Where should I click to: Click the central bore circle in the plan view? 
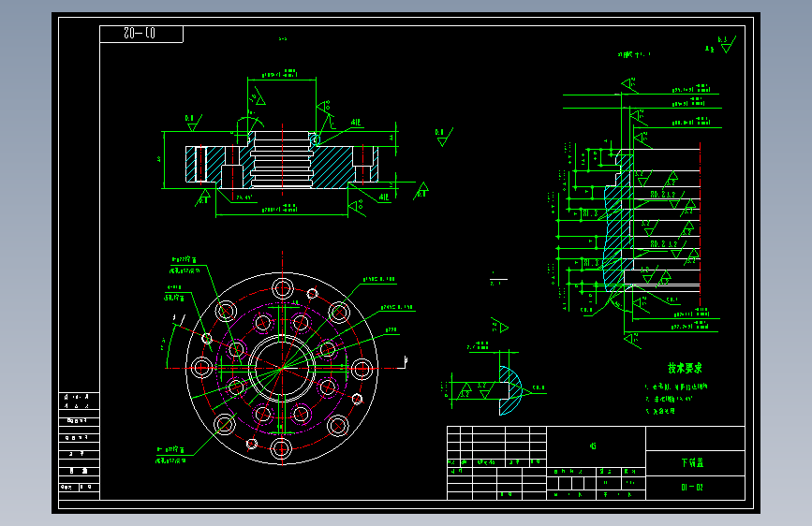pyautogui.click(x=282, y=368)
